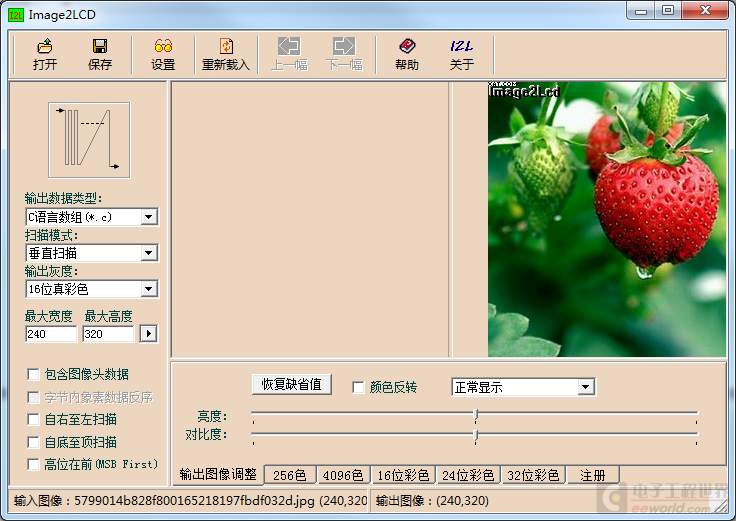Screen dimensions: 736x521
Task: Go to next image 下一幅
Action: click(x=344, y=54)
